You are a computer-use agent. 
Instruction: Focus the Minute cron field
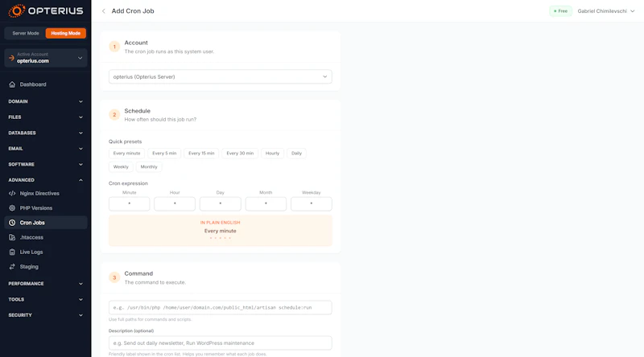[x=130, y=204]
